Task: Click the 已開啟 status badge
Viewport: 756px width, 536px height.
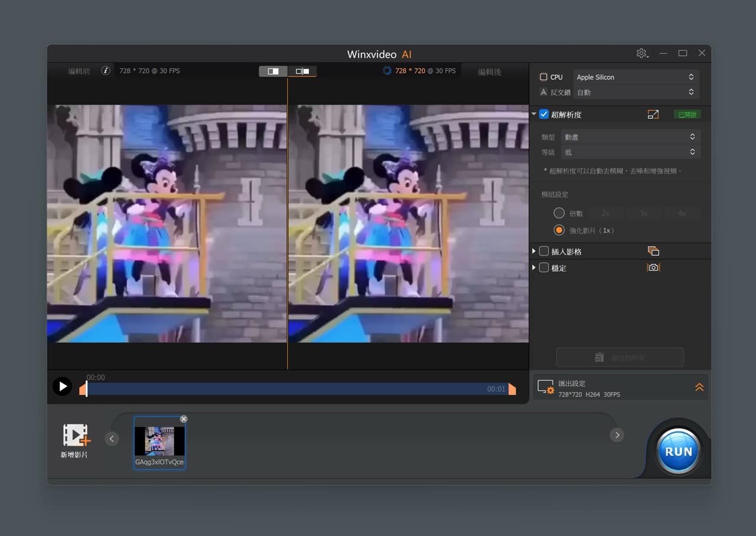Action: tap(687, 115)
